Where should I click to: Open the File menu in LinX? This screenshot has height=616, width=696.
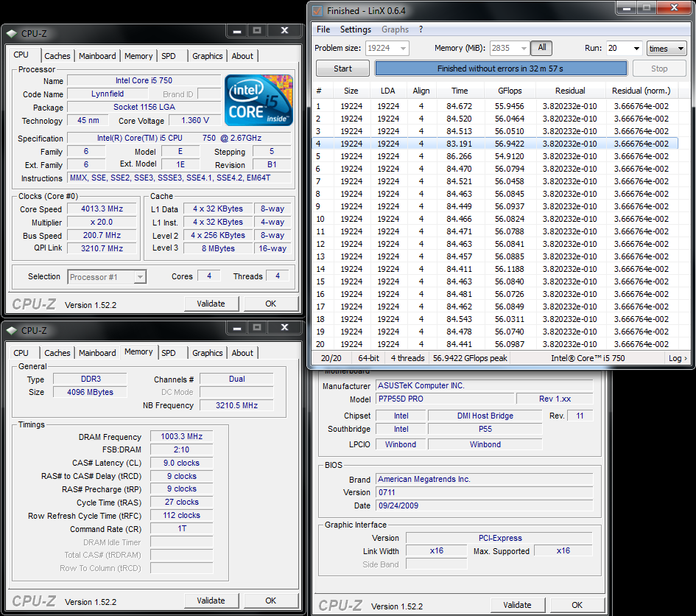(323, 29)
